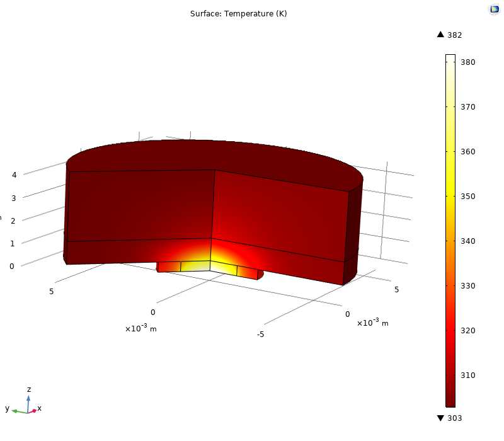Click the 330 tick label on the color legend
The image size is (504, 441).
467,285
